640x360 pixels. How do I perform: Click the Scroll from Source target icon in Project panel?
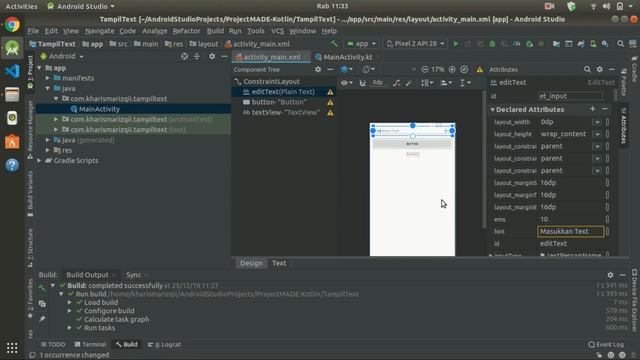coord(184,56)
